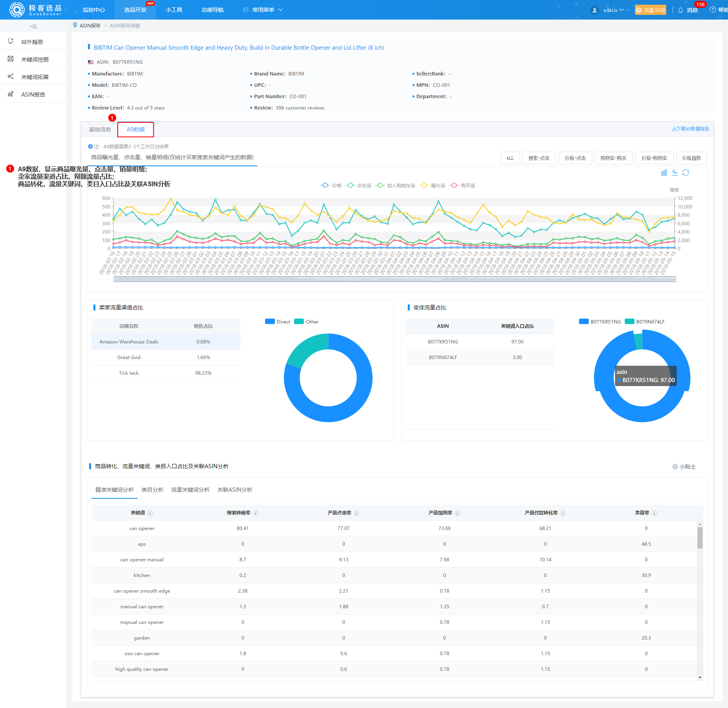Click the 站外趋势 sidebar icon
This screenshot has width=728, height=708.
click(11, 41)
